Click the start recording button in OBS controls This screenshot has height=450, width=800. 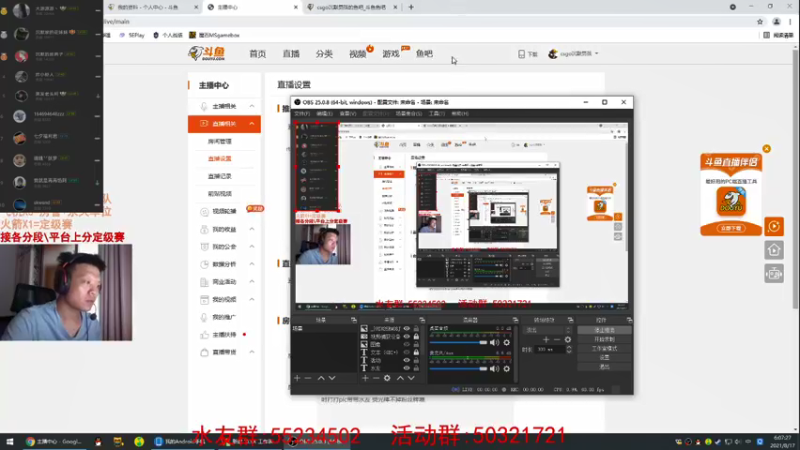[x=604, y=339]
